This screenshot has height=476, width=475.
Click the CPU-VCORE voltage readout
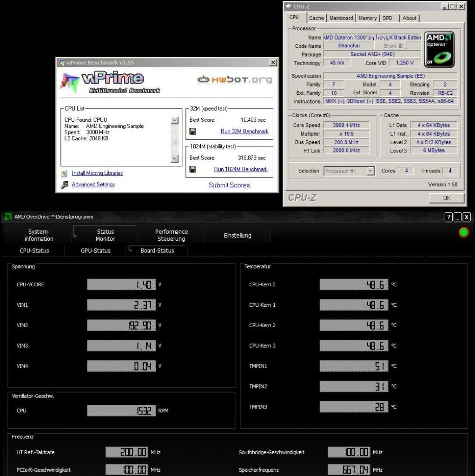click(121, 284)
